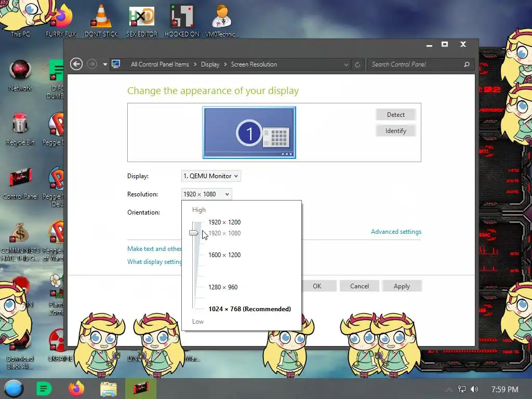Click the Display breadcrumb
The width and height of the screenshot is (532, 399).
[210, 64]
